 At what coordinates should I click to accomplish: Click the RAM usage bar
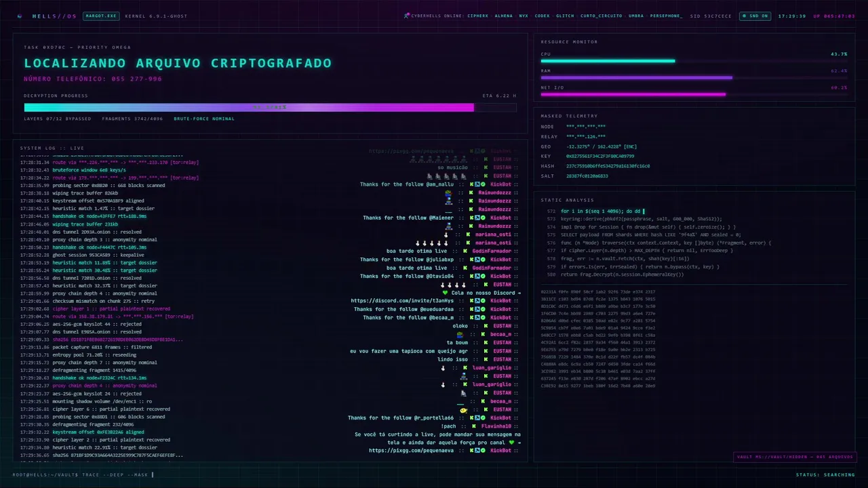pyautogui.click(x=694, y=77)
